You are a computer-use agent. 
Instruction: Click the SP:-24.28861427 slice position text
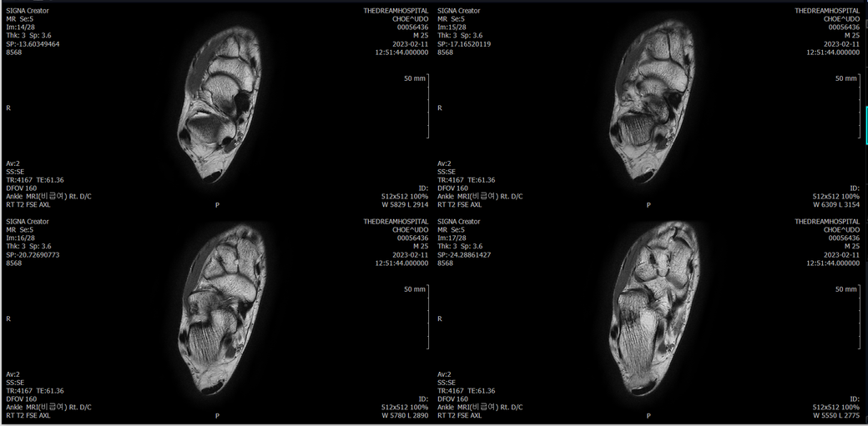[464, 254]
